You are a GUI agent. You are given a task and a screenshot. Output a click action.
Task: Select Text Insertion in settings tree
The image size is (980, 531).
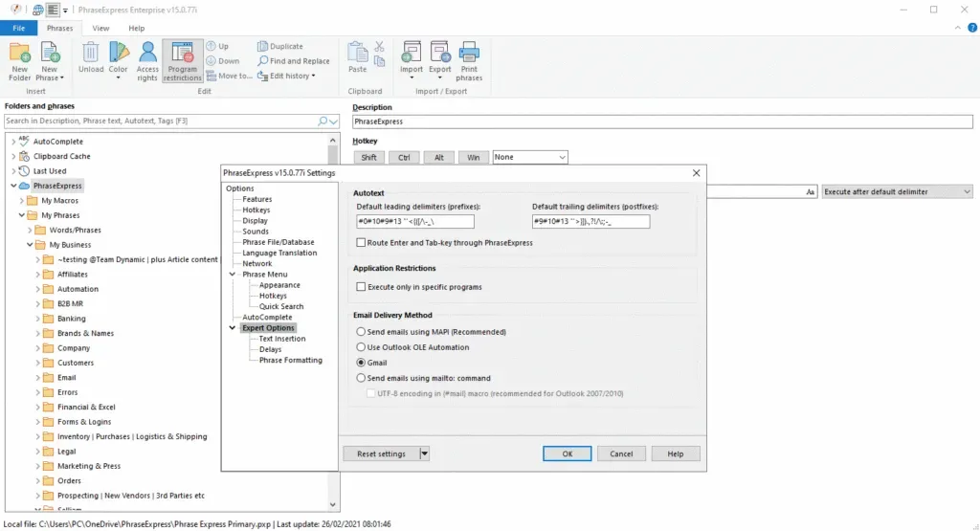point(282,339)
